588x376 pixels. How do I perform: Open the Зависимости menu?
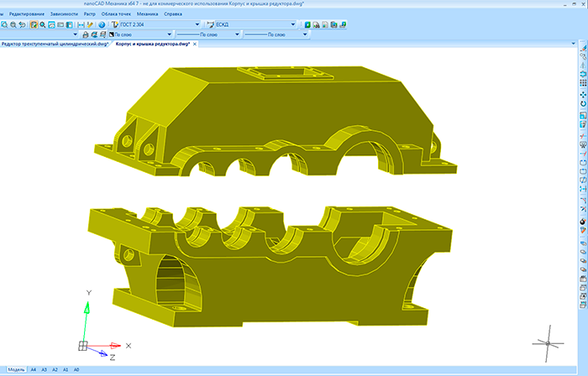click(64, 14)
